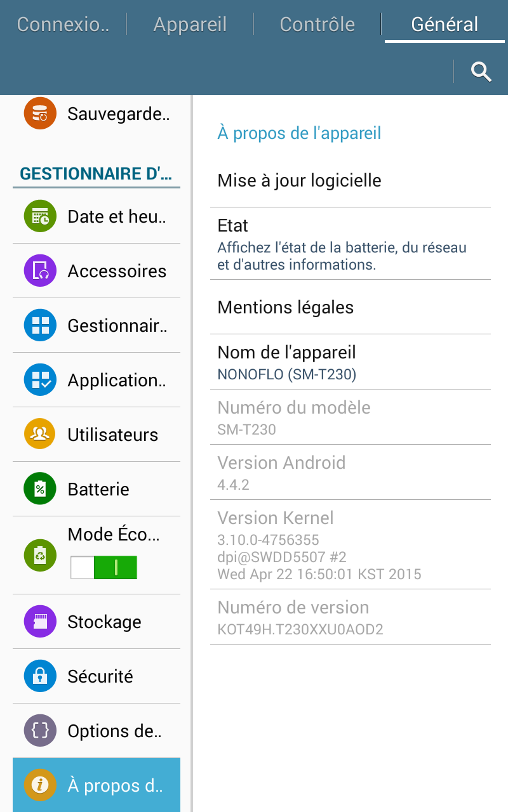Tap the Batterie percent icon
This screenshot has width=508, height=812.
pos(40,489)
